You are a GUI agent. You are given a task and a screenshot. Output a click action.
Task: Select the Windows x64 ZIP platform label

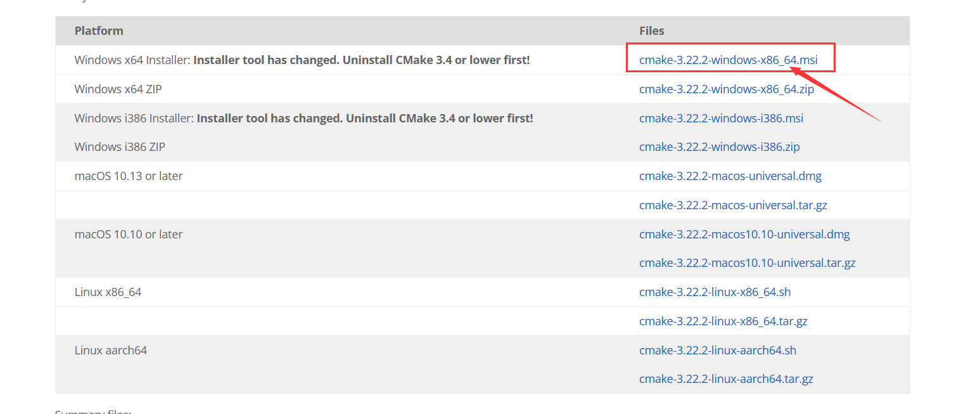click(118, 89)
